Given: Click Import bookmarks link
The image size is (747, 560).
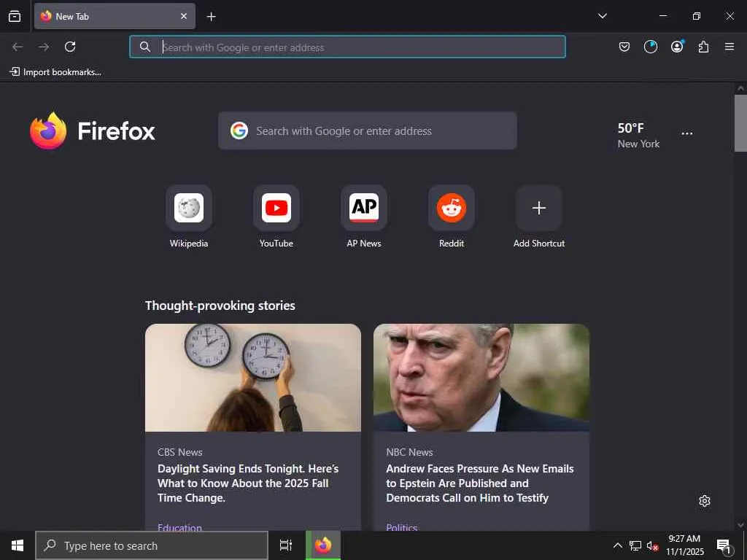Looking at the screenshot, I should [55, 72].
